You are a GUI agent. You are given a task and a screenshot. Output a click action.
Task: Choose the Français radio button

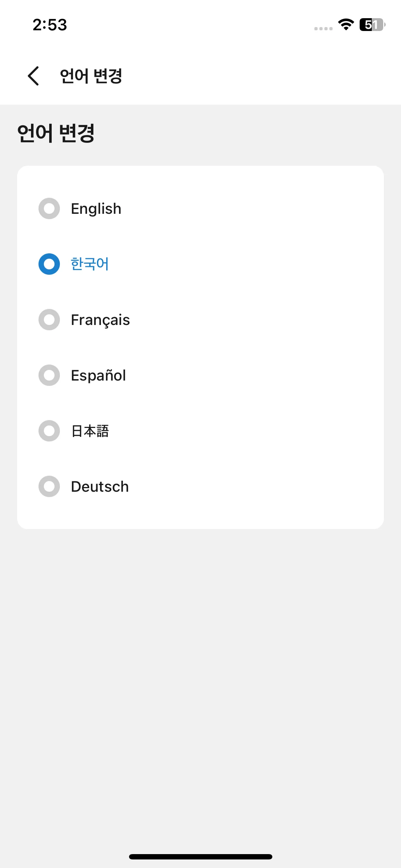(49, 320)
